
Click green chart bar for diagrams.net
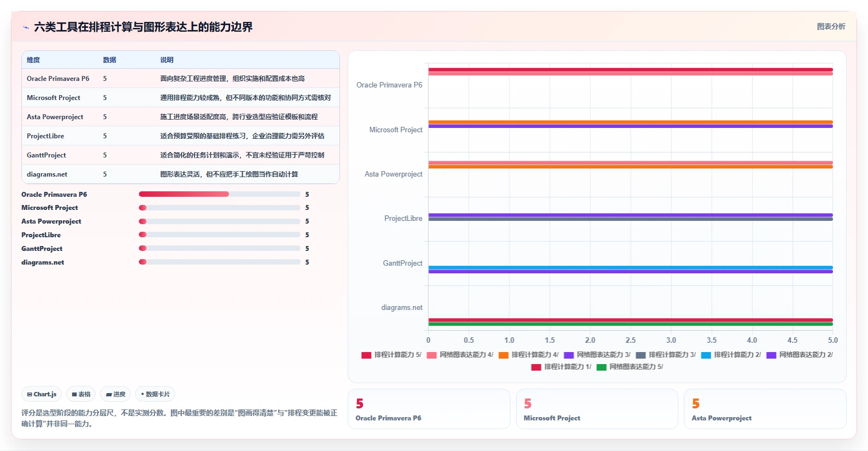click(630, 324)
